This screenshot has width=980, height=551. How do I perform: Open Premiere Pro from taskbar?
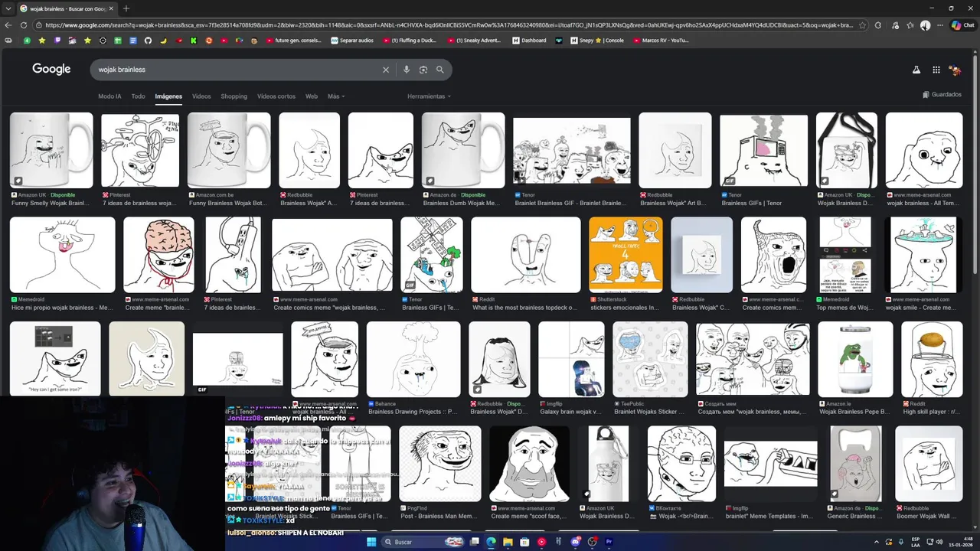pyautogui.click(x=609, y=542)
